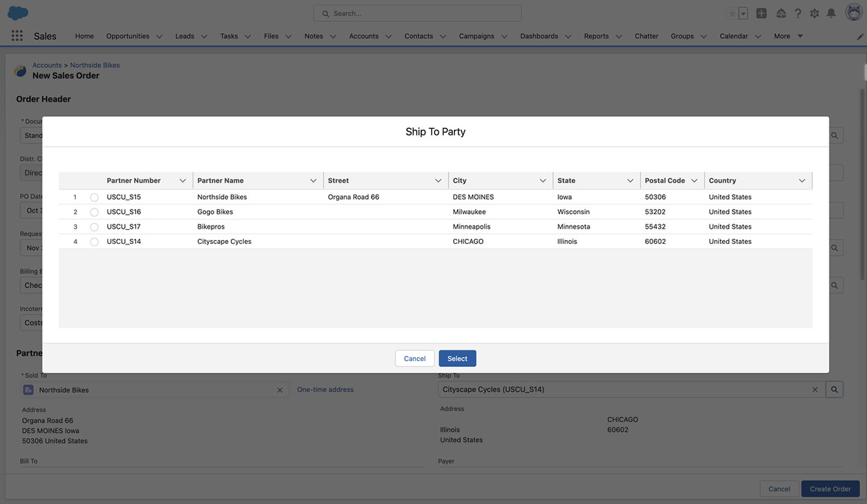This screenshot has height=504, width=867.
Task: Select the radio button for USCU_S15
Action: click(x=95, y=198)
